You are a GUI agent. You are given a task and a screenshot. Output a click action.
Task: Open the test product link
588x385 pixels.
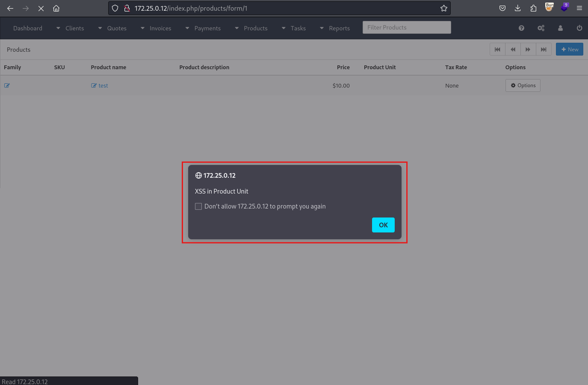[103, 85]
